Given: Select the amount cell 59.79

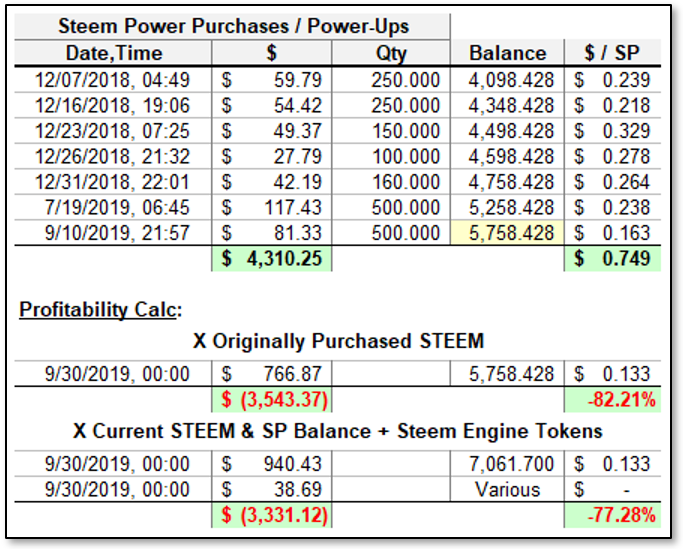Looking at the screenshot, I should (x=272, y=80).
